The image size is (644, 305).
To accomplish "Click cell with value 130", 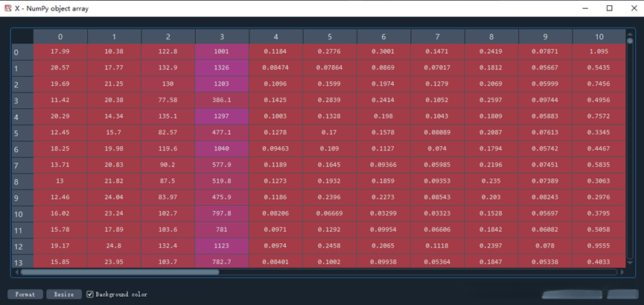I will (168, 84).
